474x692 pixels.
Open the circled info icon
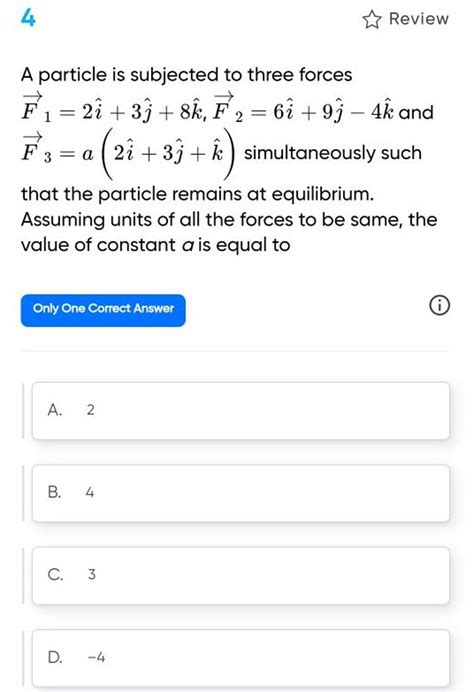[439, 306]
